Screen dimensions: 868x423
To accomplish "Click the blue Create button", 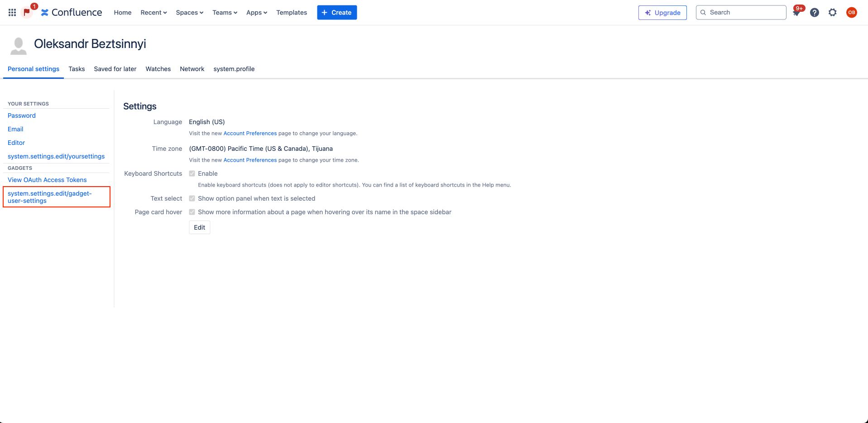I will point(337,12).
